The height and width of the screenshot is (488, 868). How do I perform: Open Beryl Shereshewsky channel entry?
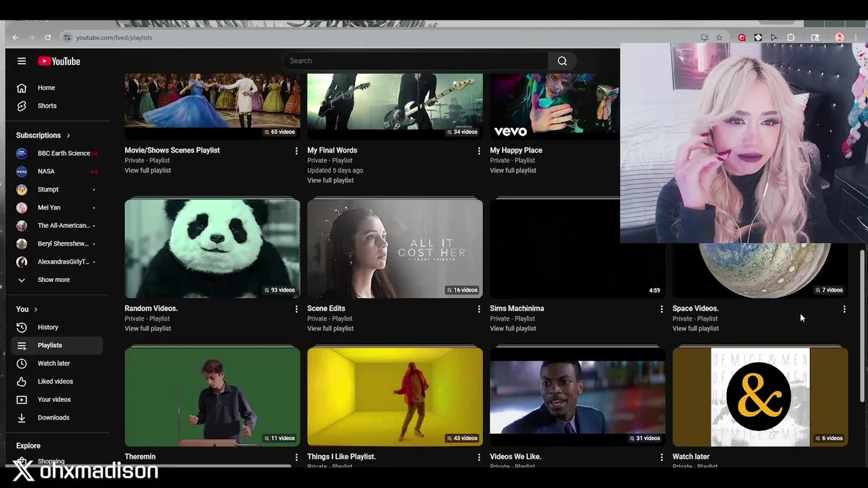click(x=57, y=243)
